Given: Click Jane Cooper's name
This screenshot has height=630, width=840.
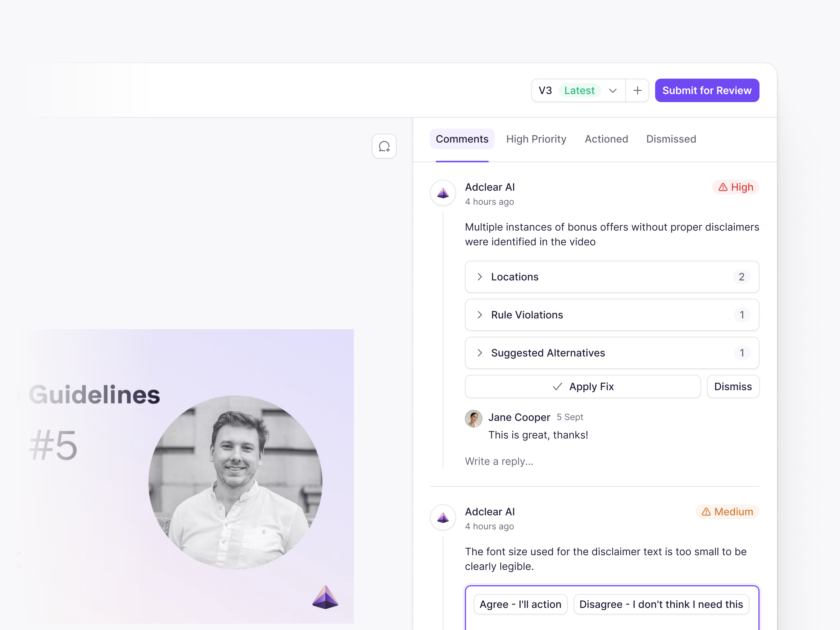Looking at the screenshot, I should (x=519, y=417).
